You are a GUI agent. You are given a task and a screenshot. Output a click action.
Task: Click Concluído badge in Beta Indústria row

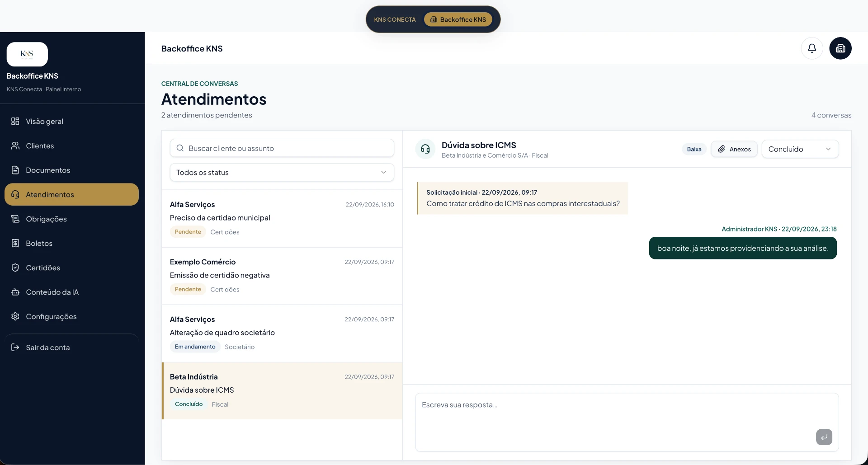(189, 404)
